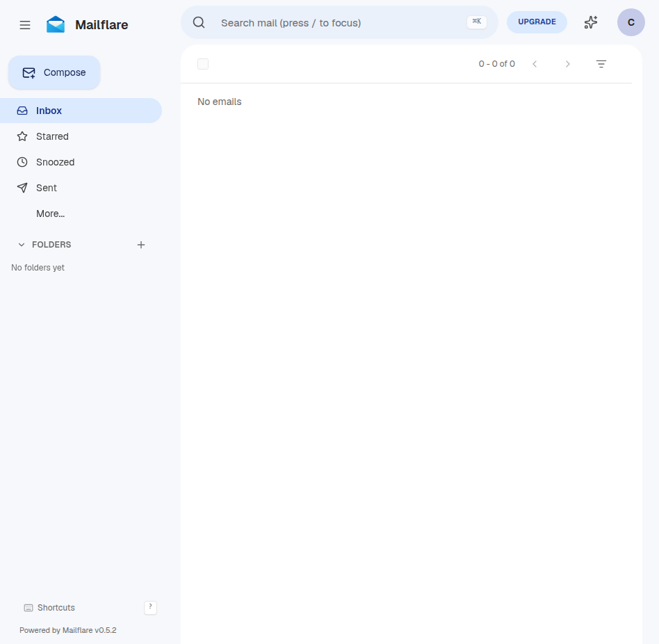Expand More… sidebar items
The width and height of the screenshot is (659, 644).
tap(51, 214)
